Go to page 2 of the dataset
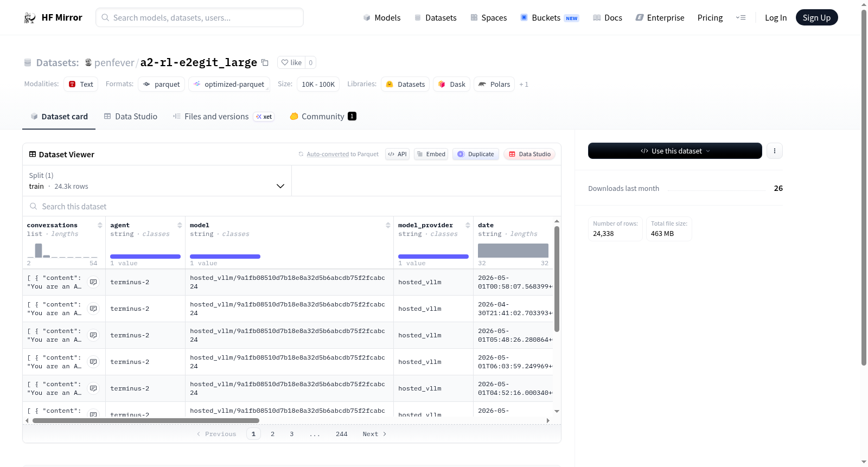The width and height of the screenshot is (868, 467). [x=272, y=434]
